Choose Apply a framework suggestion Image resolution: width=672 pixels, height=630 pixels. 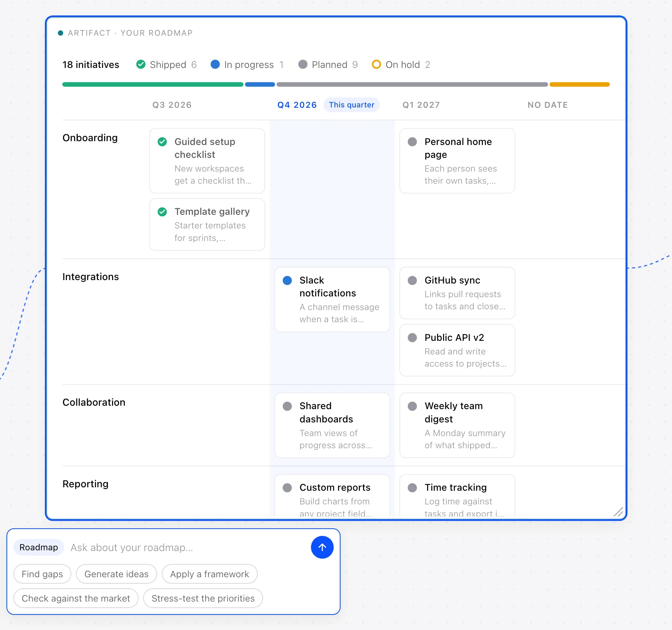(x=210, y=574)
